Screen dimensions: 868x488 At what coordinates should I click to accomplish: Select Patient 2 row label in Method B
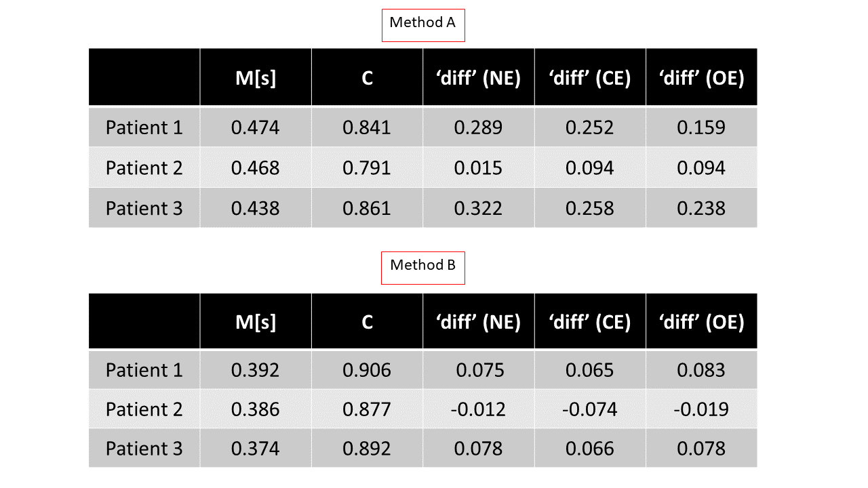(x=144, y=409)
